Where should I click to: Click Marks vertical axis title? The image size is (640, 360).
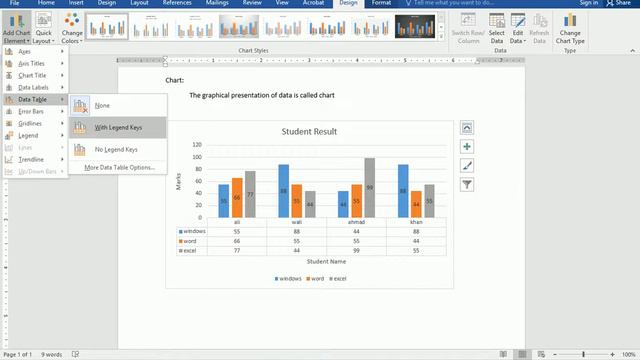[x=178, y=181]
